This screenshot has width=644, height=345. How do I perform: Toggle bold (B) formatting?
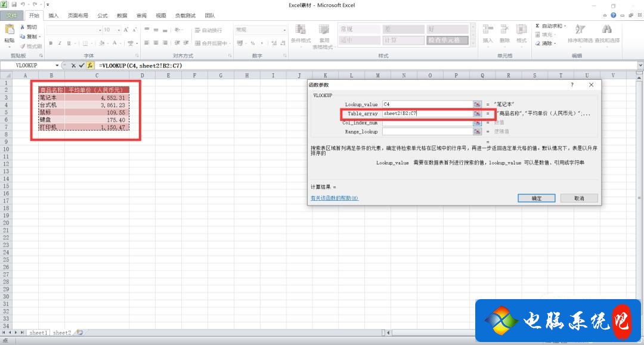[x=51, y=43]
